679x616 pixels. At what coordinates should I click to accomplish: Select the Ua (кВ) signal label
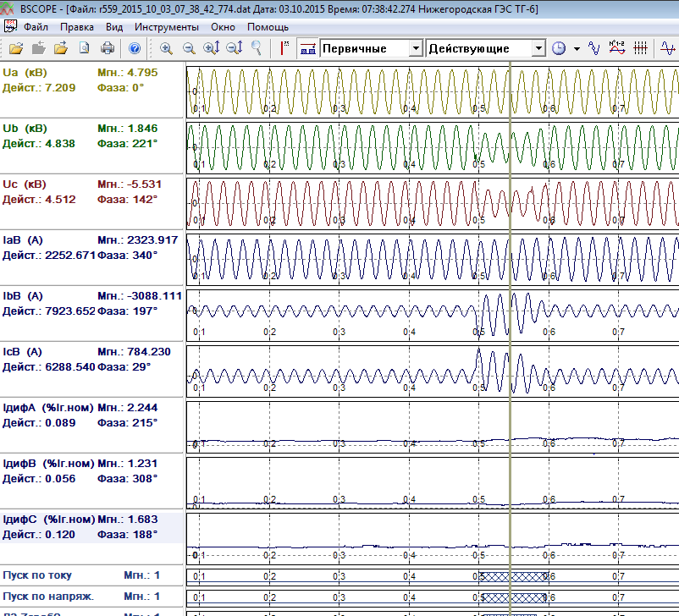pos(25,73)
